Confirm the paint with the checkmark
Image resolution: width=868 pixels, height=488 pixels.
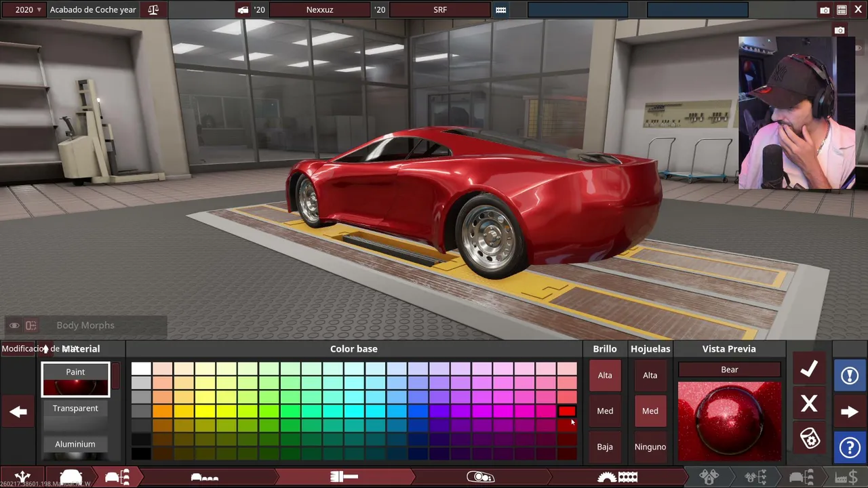(x=809, y=369)
